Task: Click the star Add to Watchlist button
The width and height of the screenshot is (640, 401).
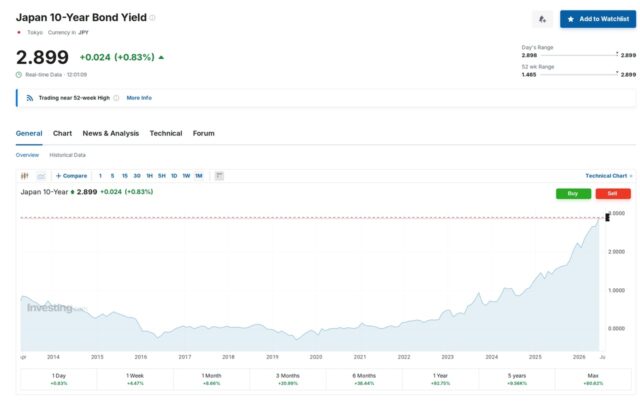Action: coord(598,19)
